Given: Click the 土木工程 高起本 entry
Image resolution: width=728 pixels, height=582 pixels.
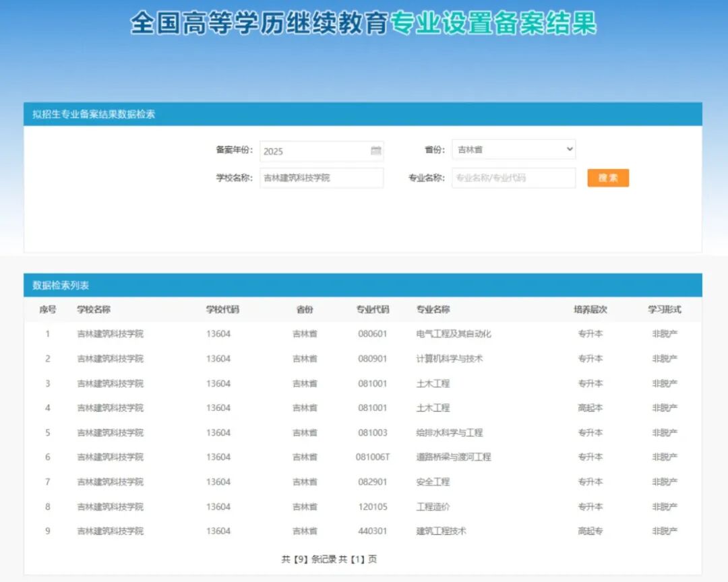Looking at the screenshot, I should tap(437, 408).
